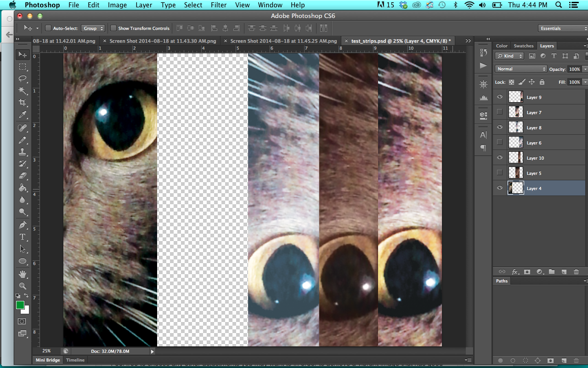Delete layer using trash icon
Viewport: 588px width, 368px height.
click(577, 271)
